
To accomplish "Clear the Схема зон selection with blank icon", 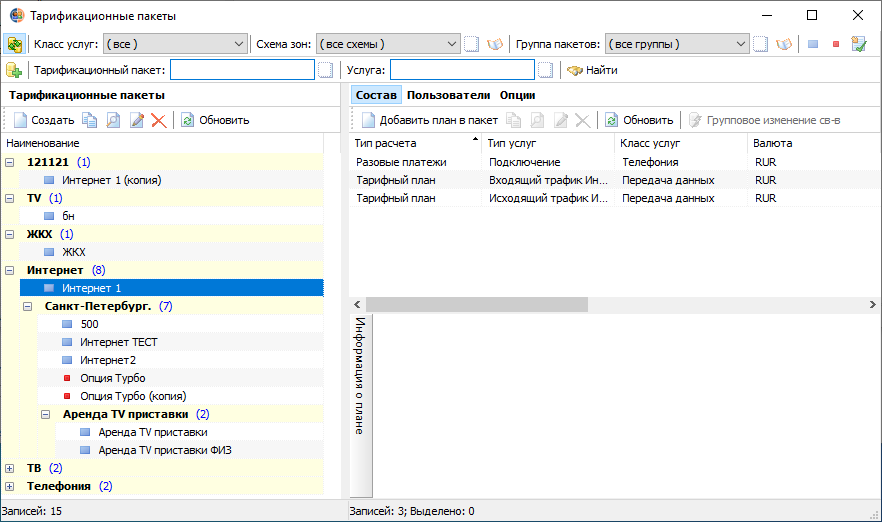I will tap(471, 44).
